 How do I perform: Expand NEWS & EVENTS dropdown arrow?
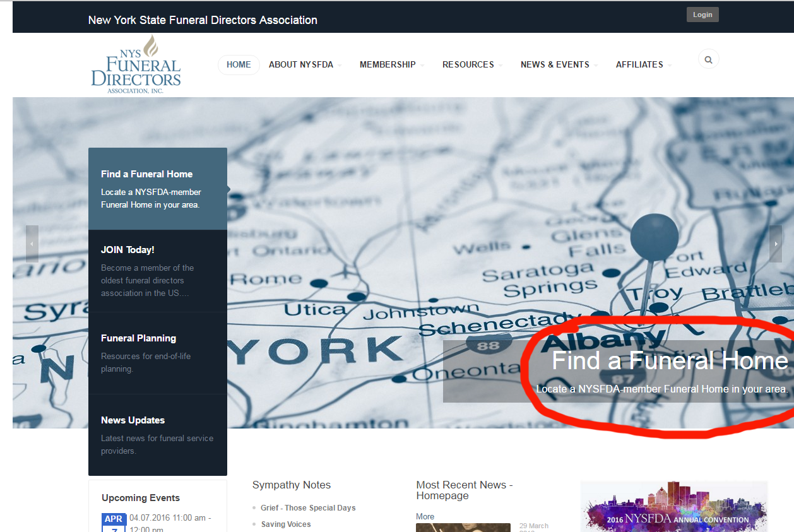point(596,65)
